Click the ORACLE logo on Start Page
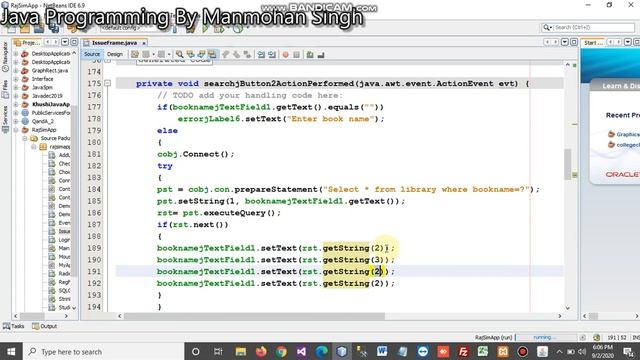 pyautogui.click(x=622, y=174)
